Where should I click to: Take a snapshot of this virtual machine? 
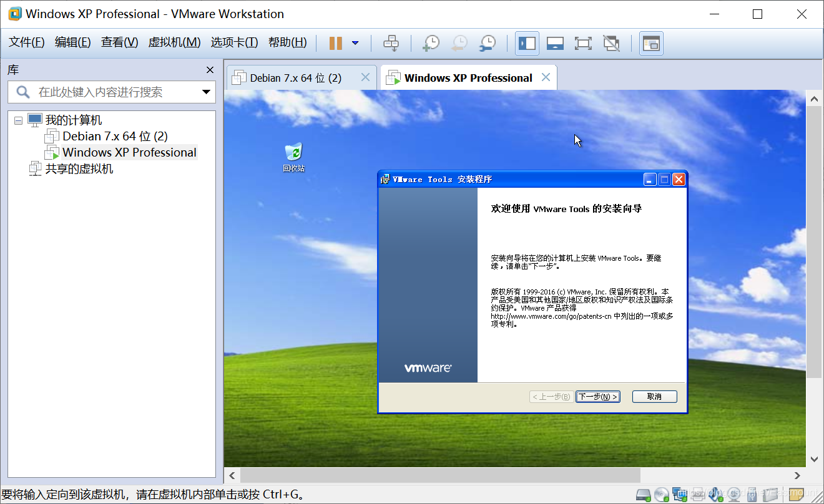pyautogui.click(x=431, y=43)
